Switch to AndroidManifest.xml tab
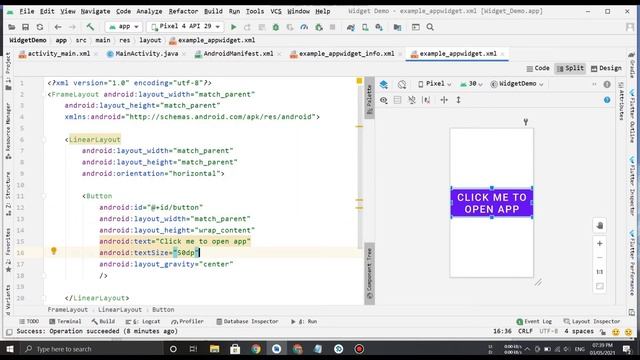The height and width of the screenshot is (360, 640). [238, 53]
